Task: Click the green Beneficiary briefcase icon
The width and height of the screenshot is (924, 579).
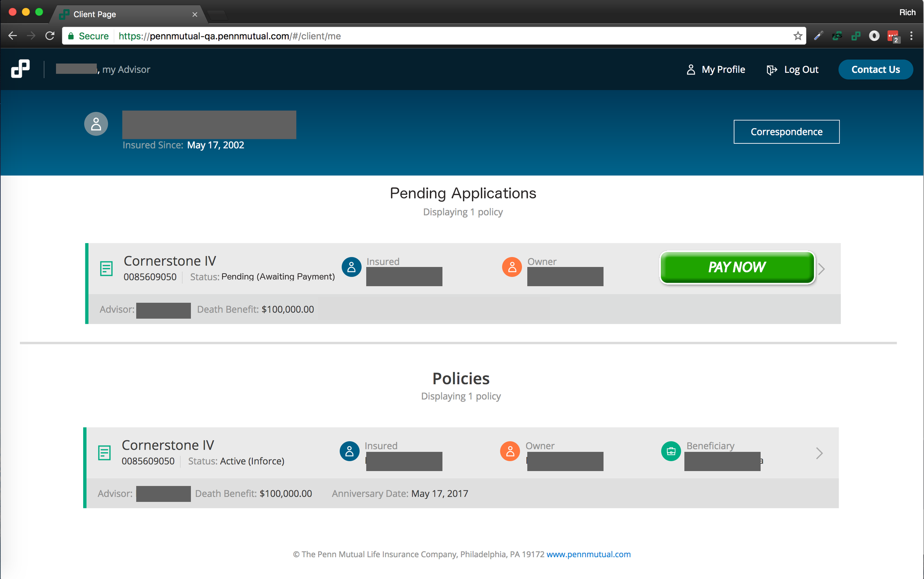Action: (x=671, y=451)
